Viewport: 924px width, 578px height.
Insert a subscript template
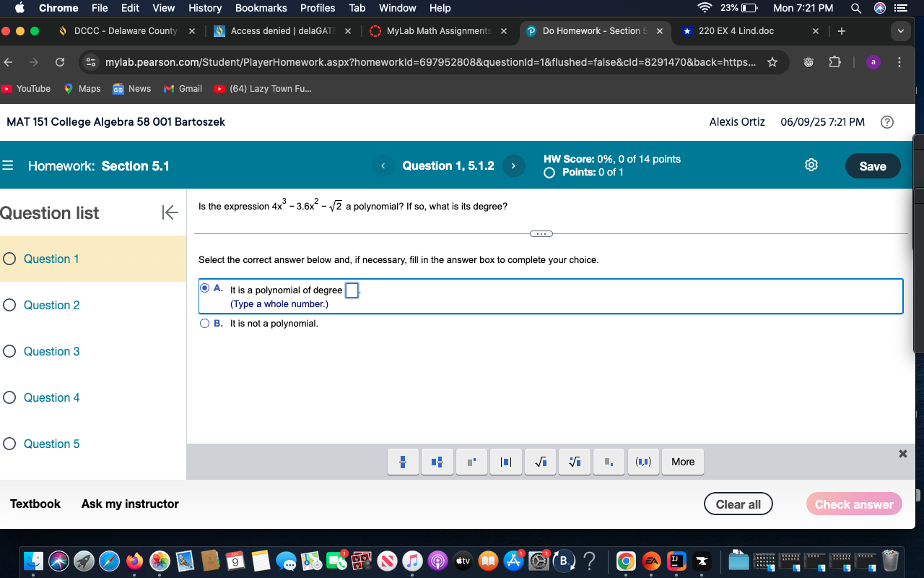(609, 462)
